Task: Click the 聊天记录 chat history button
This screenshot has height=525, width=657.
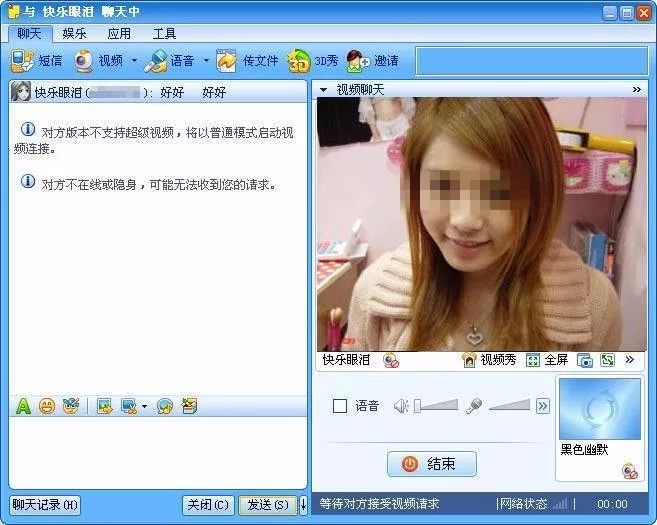Action: [45, 505]
